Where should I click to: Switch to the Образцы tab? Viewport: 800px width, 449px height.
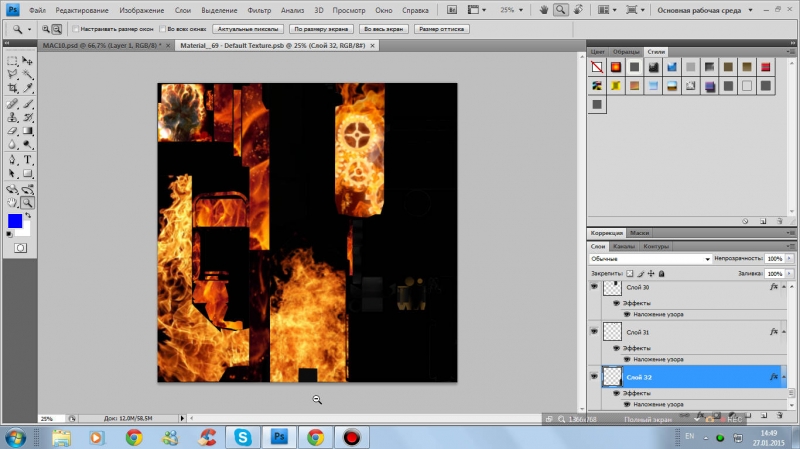pyautogui.click(x=626, y=52)
